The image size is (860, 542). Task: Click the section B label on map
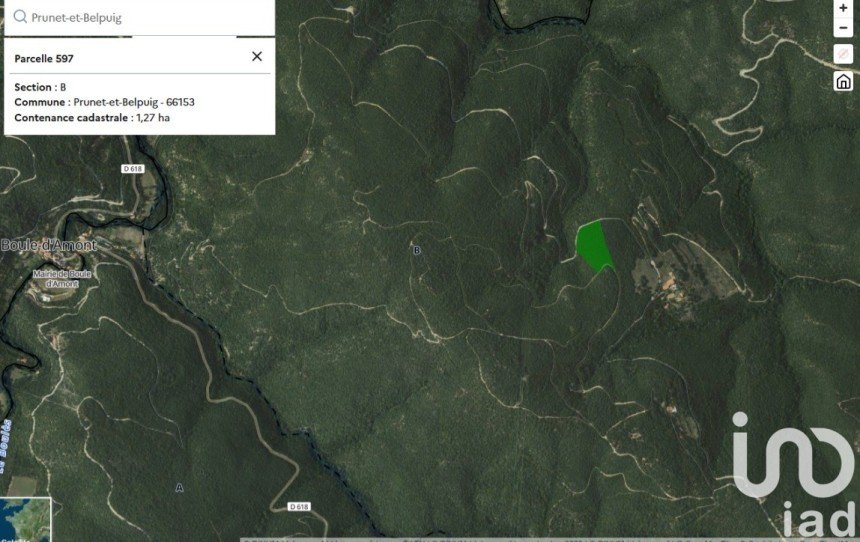tap(417, 250)
